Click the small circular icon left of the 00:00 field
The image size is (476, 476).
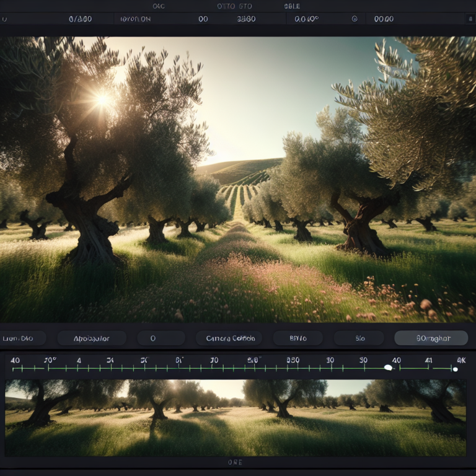355,19
